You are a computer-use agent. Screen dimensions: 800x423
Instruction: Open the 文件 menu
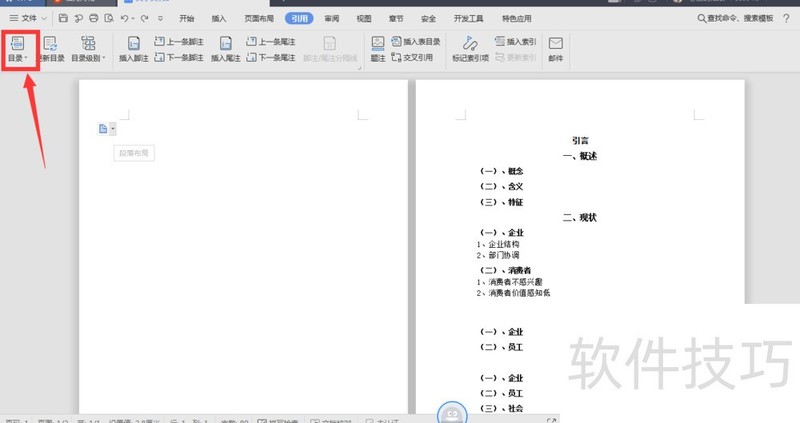coord(28,18)
